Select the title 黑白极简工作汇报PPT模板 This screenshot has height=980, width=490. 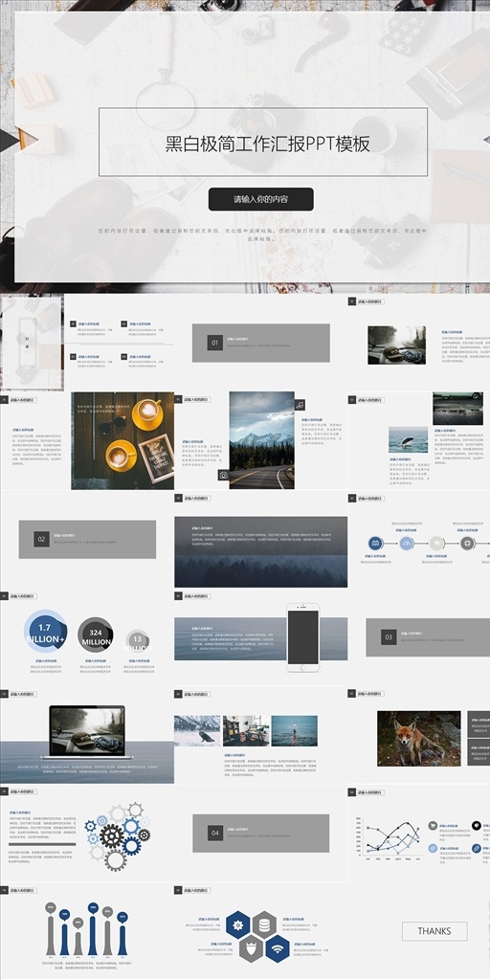[268, 144]
